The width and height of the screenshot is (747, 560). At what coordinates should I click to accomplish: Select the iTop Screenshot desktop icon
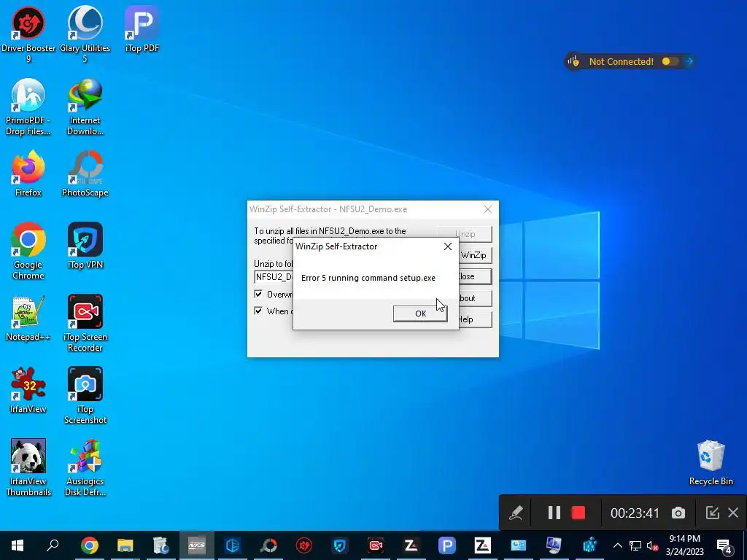(85, 396)
